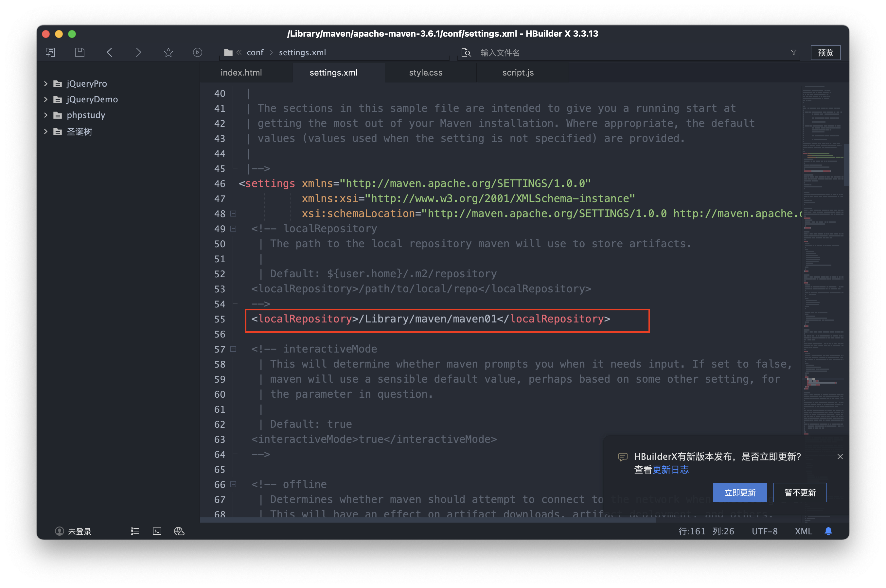
Task: Go forward with the right arrow icon
Action: coord(138,53)
